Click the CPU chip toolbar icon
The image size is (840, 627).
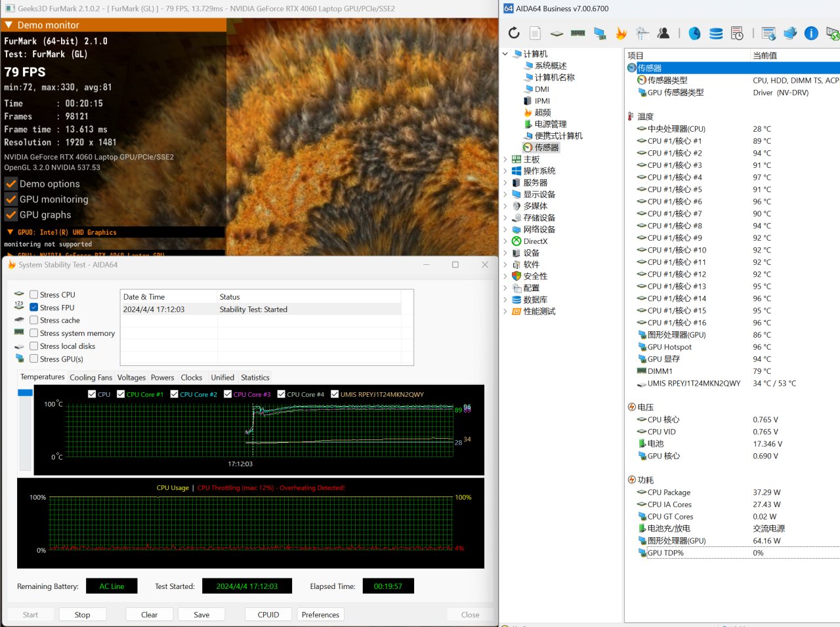pos(556,33)
